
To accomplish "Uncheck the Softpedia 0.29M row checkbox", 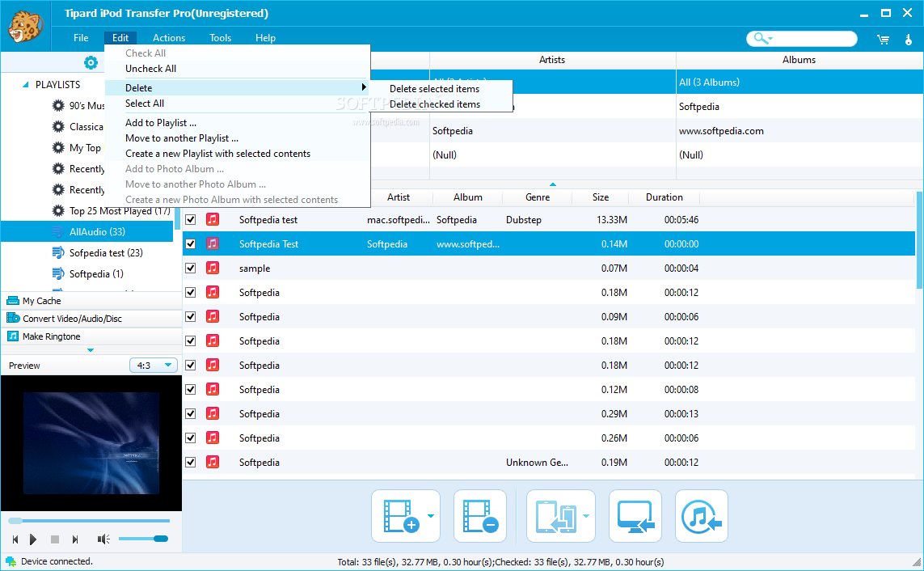I will point(190,413).
